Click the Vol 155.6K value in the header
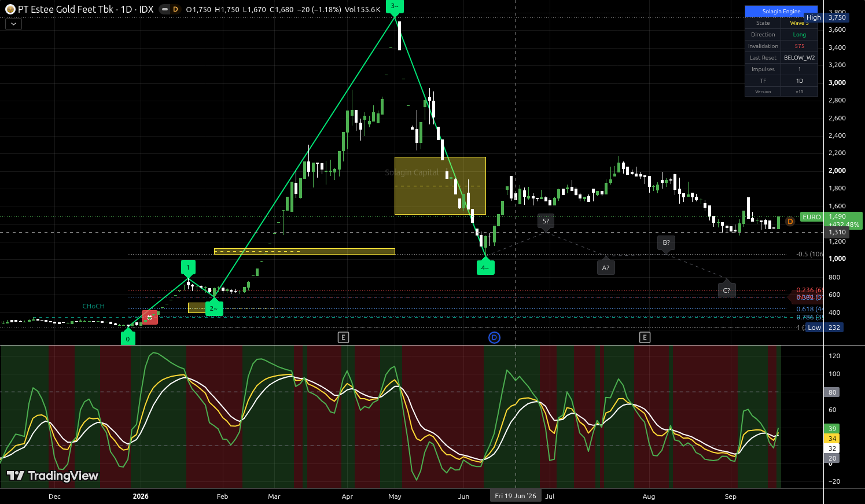The height and width of the screenshot is (504, 865). (362, 10)
